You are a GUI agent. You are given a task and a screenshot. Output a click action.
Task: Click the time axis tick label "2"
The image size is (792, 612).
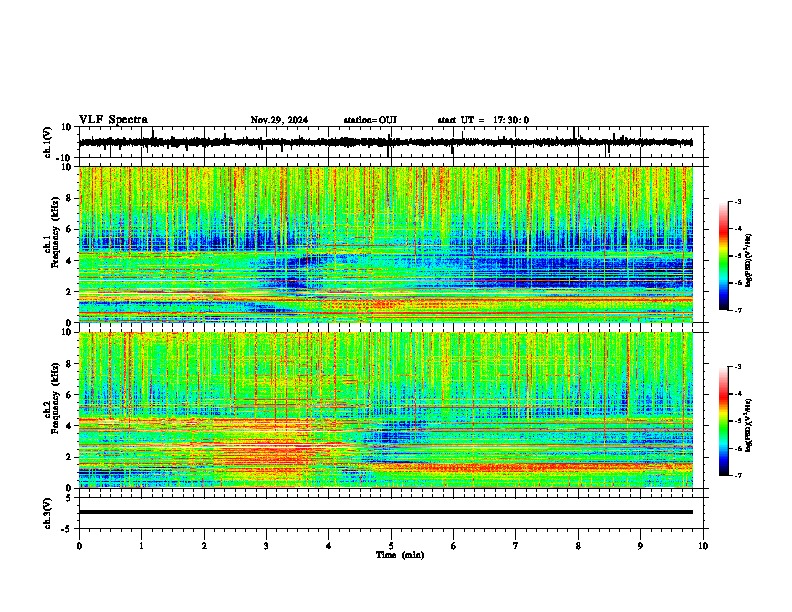click(x=204, y=545)
